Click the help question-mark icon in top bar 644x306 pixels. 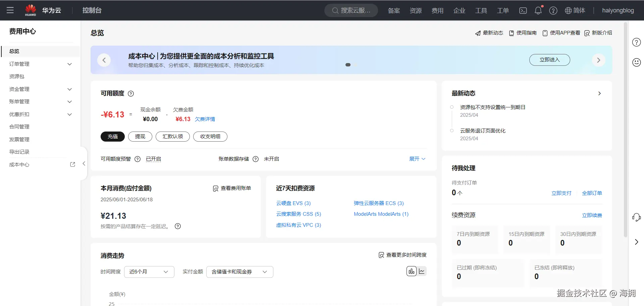(x=553, y=10)
